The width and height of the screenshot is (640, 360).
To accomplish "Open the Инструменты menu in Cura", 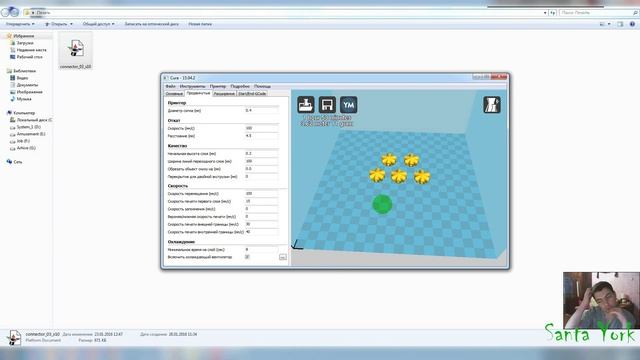I will (x=192, y=87).
